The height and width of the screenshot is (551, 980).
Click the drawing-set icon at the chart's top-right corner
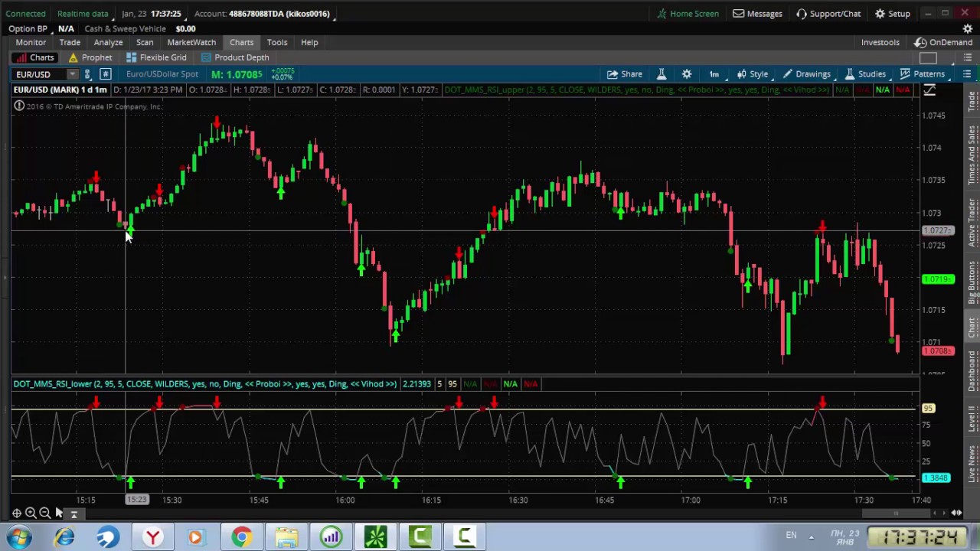pos(929,90)
